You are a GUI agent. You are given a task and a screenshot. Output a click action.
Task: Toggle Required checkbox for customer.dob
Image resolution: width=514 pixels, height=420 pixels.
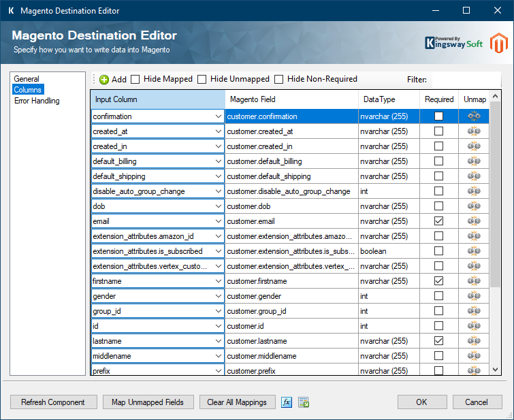[438, 206]
